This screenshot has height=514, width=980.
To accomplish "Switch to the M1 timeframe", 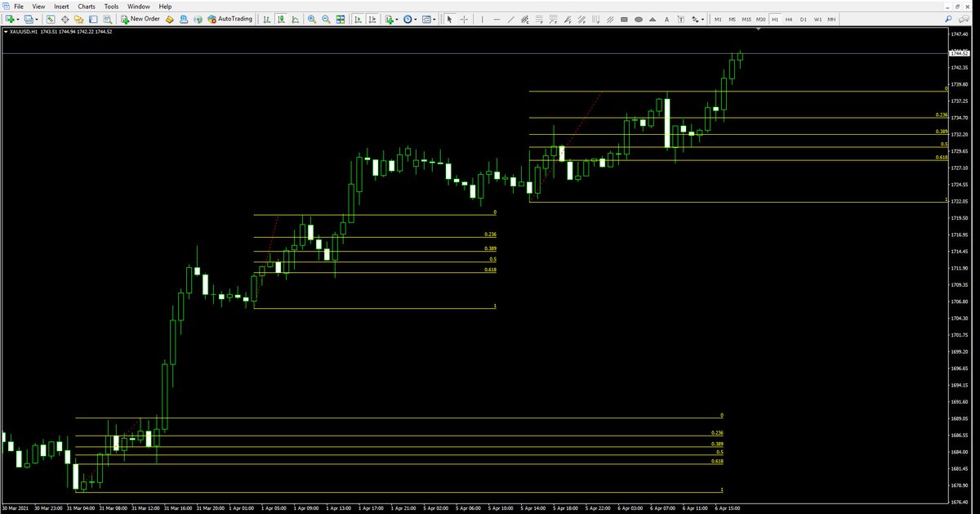I will (x=718, y=19).
